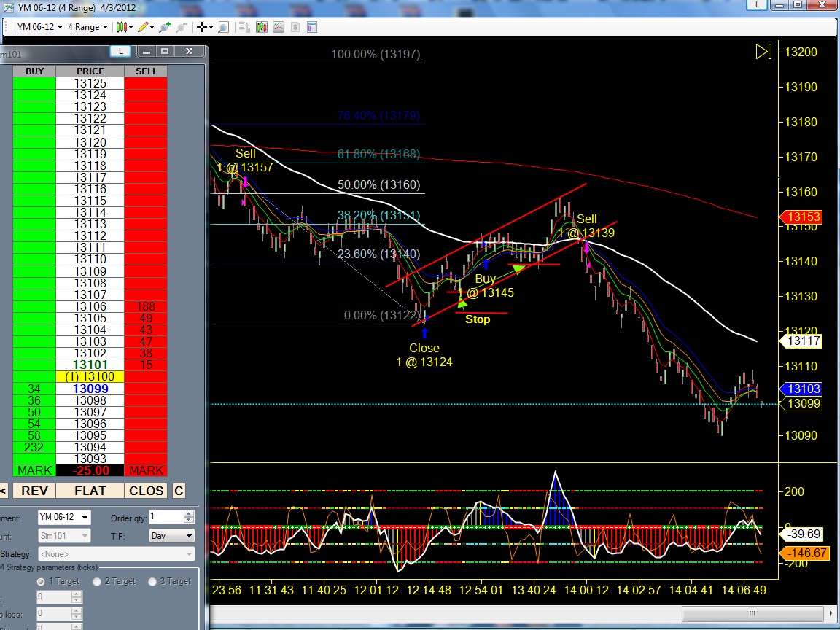Click the green BUY cell at price 13120
The image size is (840, 630).
[x=34, y=142]
